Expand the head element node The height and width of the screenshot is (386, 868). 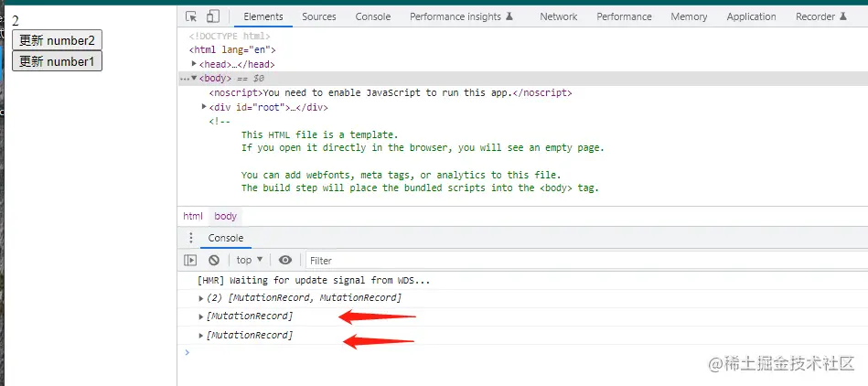point(194,64)
